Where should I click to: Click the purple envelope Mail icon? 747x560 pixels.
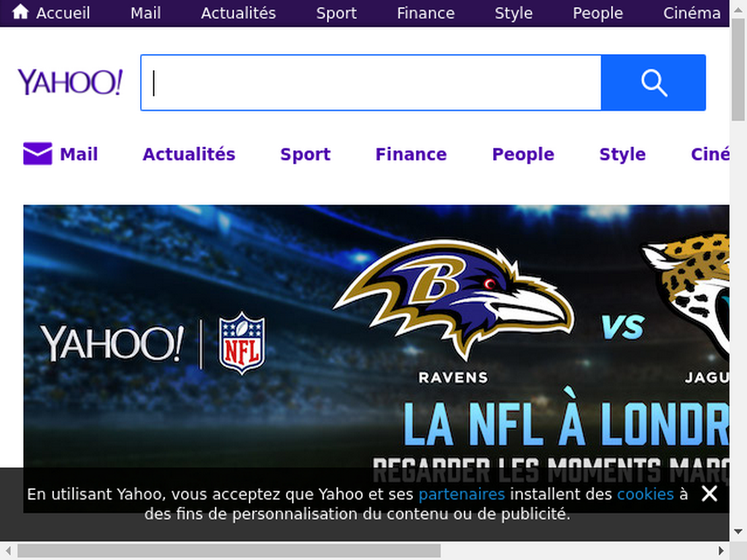pyautogui.click(x=38, y=153)
